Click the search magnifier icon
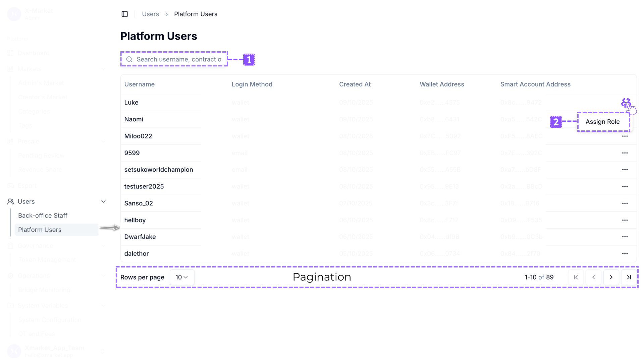 click(129, 59)
